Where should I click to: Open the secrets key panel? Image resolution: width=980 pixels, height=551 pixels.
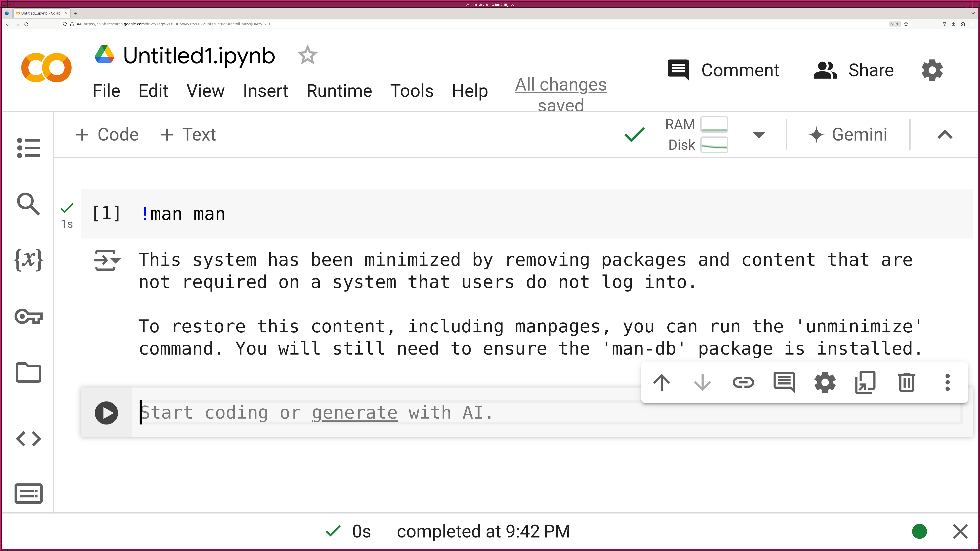[x=29, y=316]
